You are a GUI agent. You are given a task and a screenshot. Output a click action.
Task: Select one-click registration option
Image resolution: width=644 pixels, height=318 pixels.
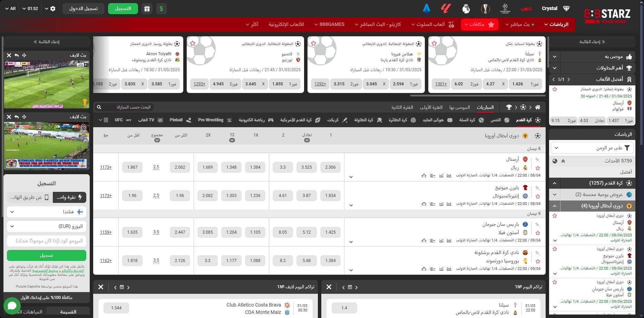pyautogui.click(x=69, y=197)
